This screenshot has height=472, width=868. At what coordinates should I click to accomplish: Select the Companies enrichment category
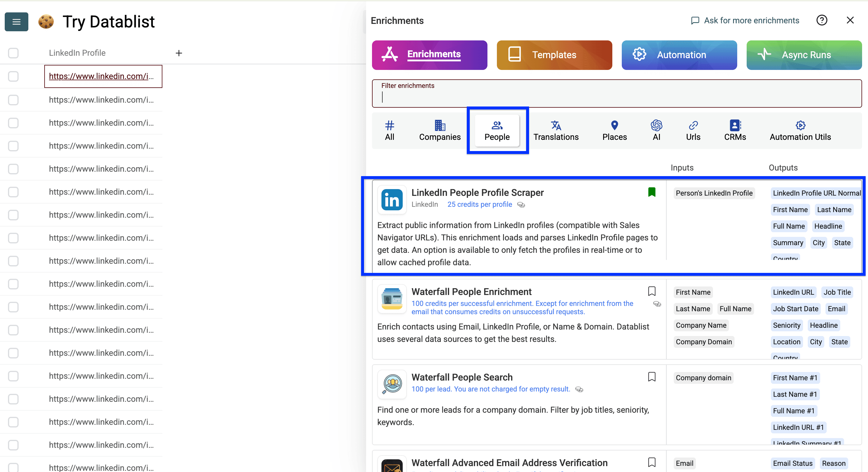click(x=439, y=131)
